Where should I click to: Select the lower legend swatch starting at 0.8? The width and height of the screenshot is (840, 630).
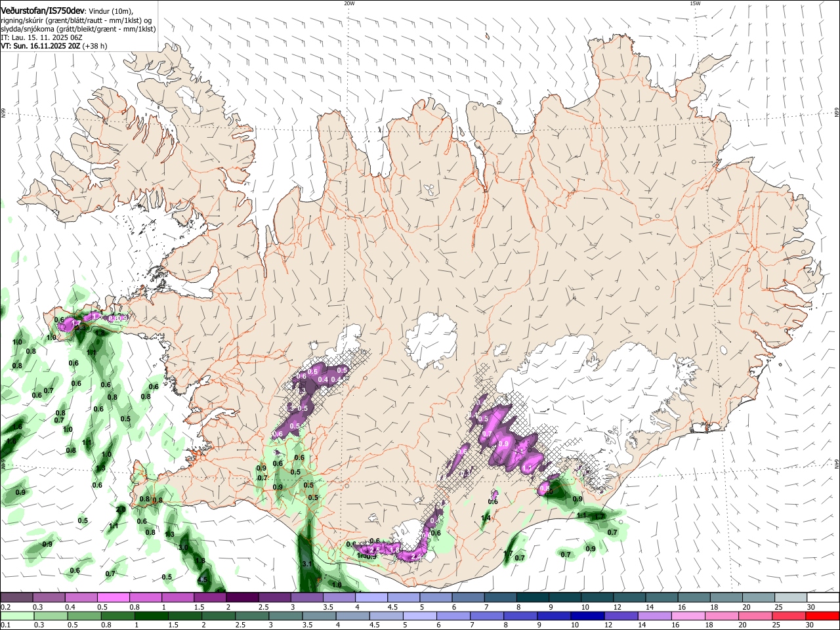point(117,616)
